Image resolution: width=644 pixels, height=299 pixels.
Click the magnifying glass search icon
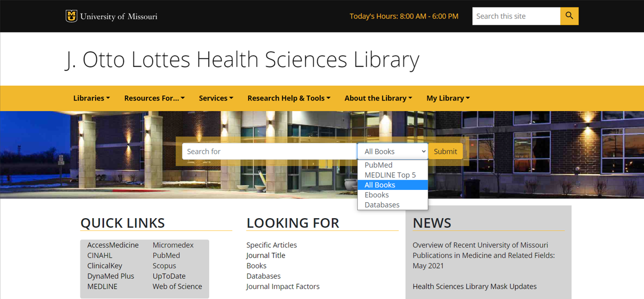[569, 16]
